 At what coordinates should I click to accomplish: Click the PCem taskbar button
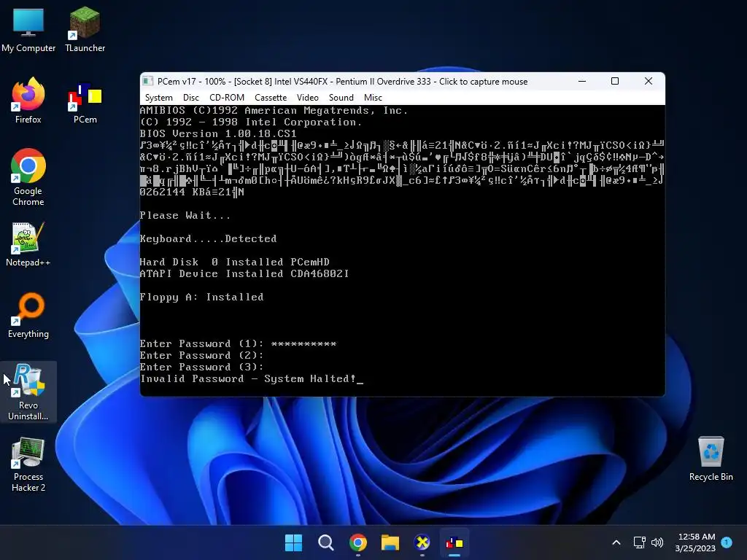click(454, 542)
